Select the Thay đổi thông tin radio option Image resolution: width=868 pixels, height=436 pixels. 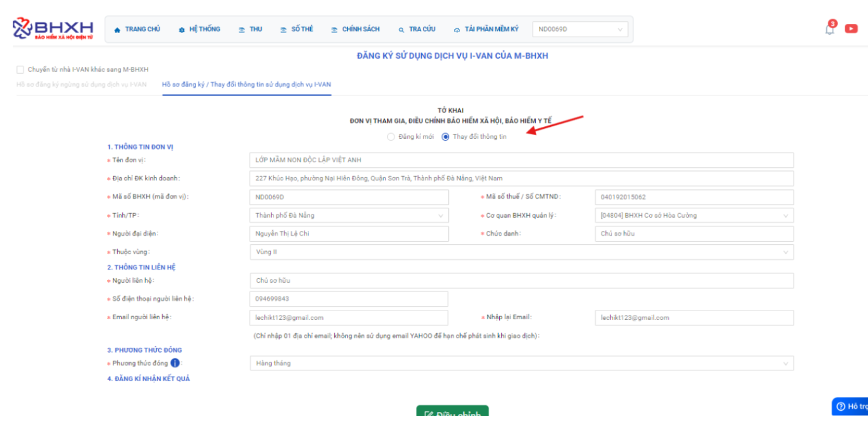pos(446,137)
